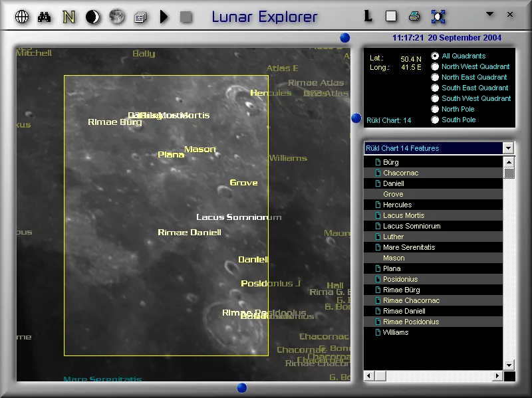This screenshot has height=398, width=532.
Task: Click the blue ball slider above the map
Action: tap(344, 38)
